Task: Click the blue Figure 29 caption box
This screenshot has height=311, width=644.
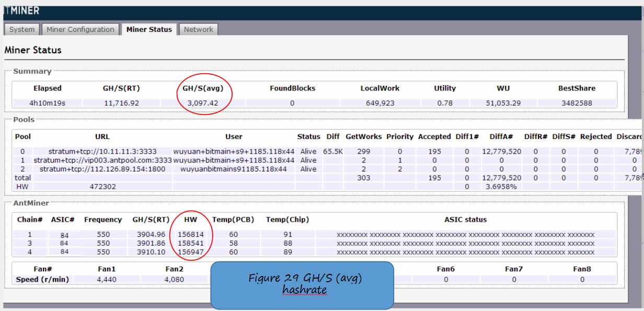Action: click(302, 284)
